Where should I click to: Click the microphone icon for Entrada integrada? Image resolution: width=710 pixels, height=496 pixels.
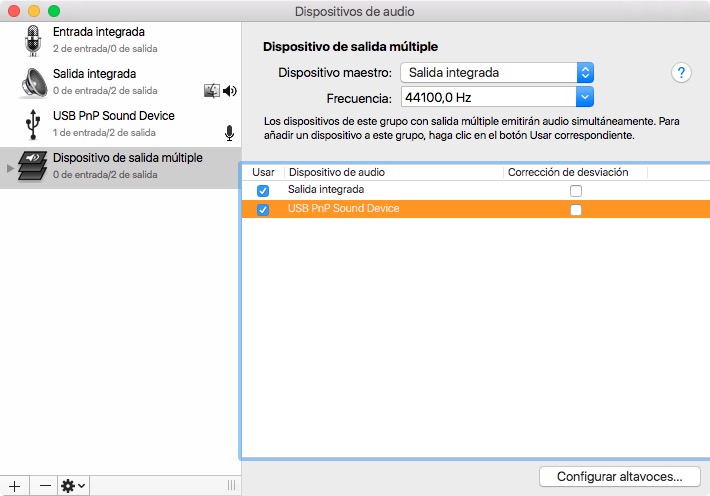(33, 40)
